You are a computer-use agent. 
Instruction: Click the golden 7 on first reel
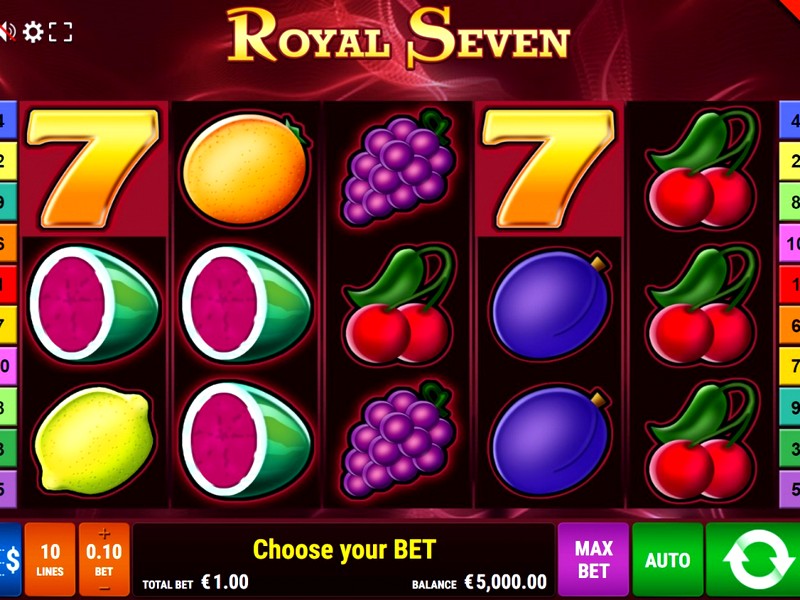click(x=93, y=168)
